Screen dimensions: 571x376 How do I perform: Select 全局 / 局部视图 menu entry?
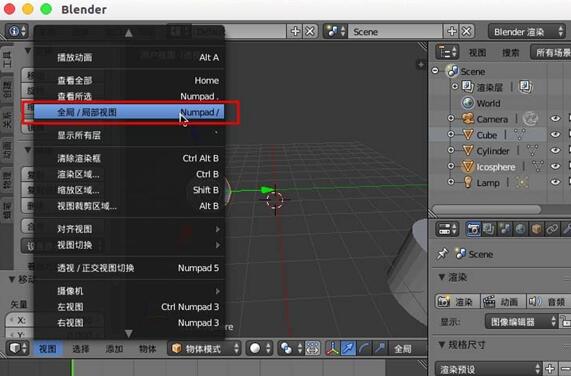(x=129, y=112)
